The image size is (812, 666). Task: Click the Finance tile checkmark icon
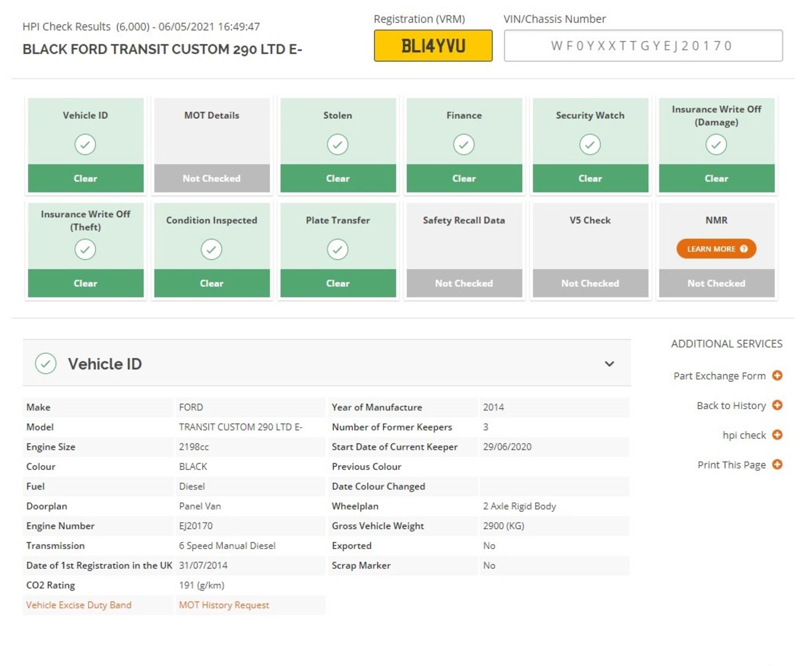point(464,144)
